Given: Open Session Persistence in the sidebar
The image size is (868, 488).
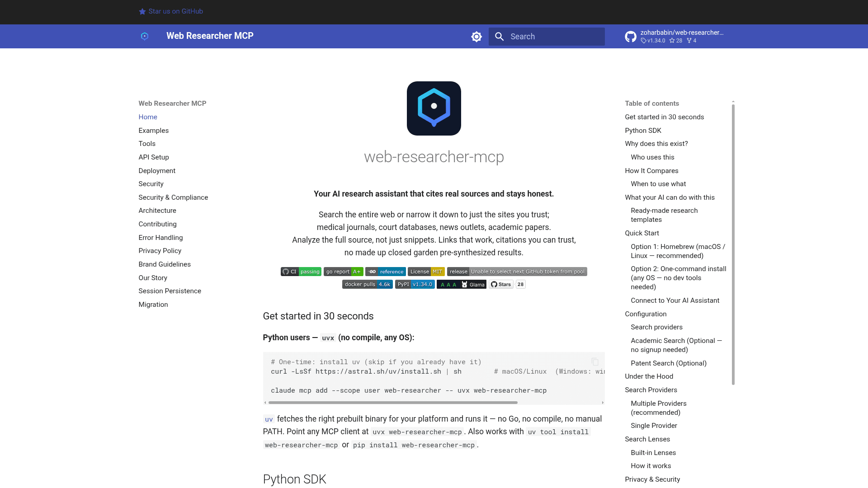Looking at the screenshot, I should click(170, 291).
